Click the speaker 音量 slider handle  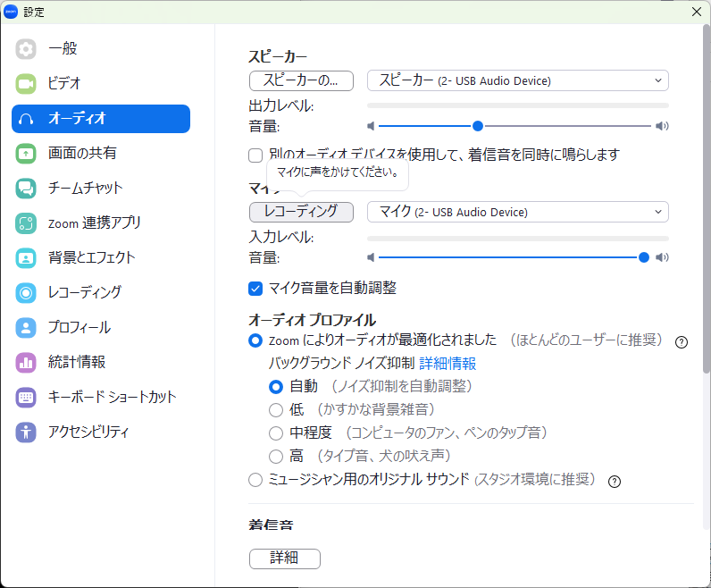tap(478, 126)
